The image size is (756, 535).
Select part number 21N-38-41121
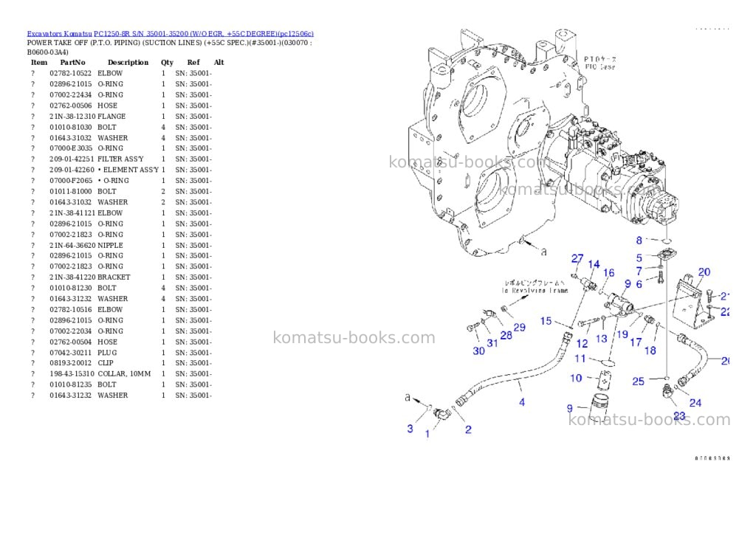72,213
